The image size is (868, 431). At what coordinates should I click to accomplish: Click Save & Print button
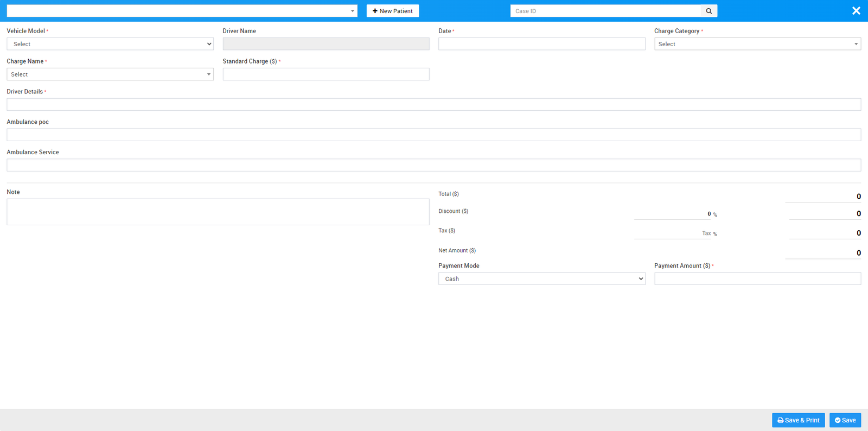click(798, 420)
